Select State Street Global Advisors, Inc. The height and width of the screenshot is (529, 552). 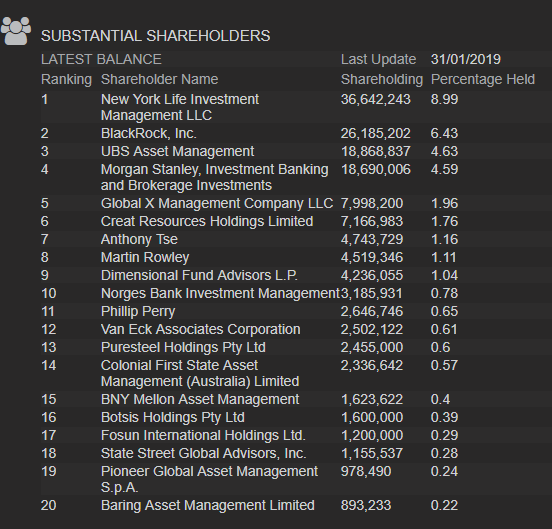203,454
